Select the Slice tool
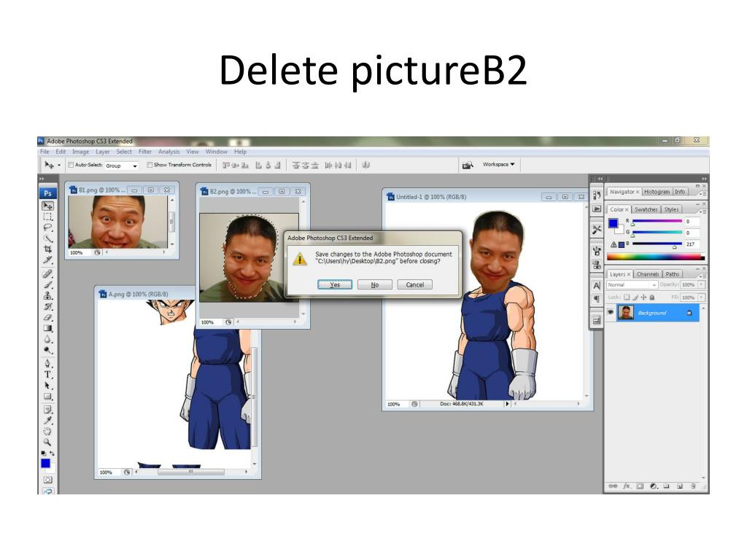 click(47, 260)
